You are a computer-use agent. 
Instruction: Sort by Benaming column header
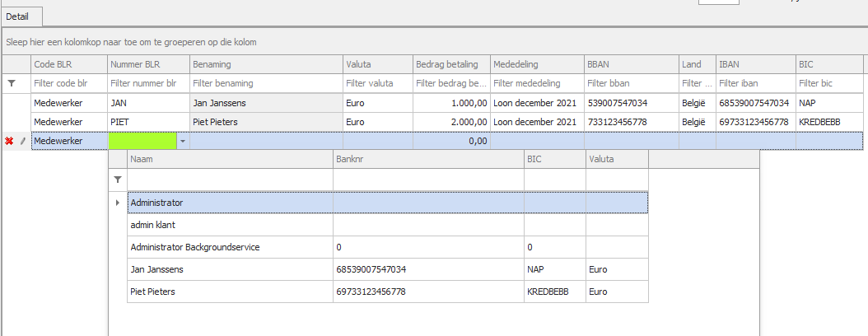coord(266,64)
